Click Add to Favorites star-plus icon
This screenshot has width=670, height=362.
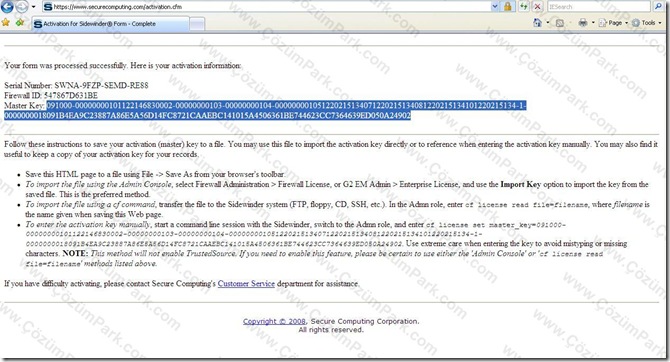point(20,23)
